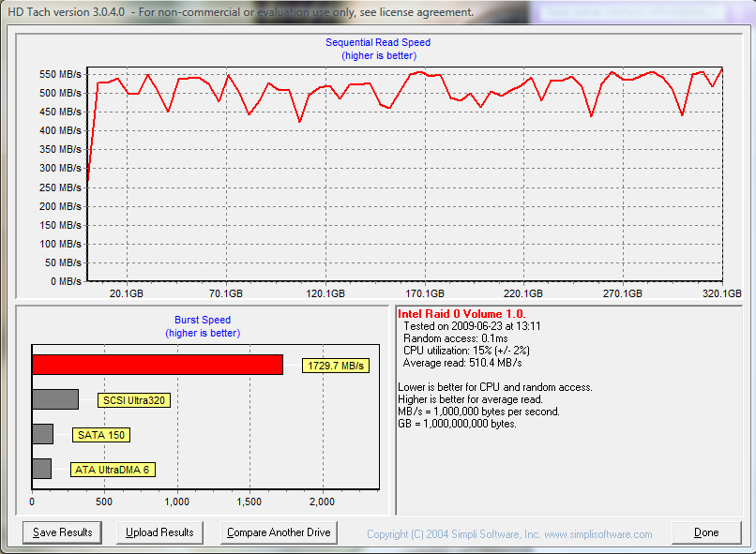This screenshot has width=756, height=554.
Task: Click the Sequential Read Speed chart title
Action: [378, 42]
